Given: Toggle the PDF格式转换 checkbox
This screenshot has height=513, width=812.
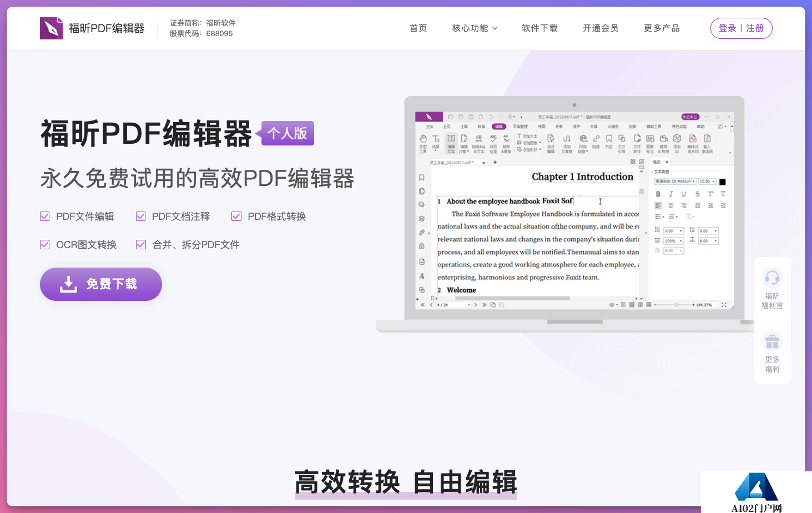Looking at the screenshot, I should point(236,217).
